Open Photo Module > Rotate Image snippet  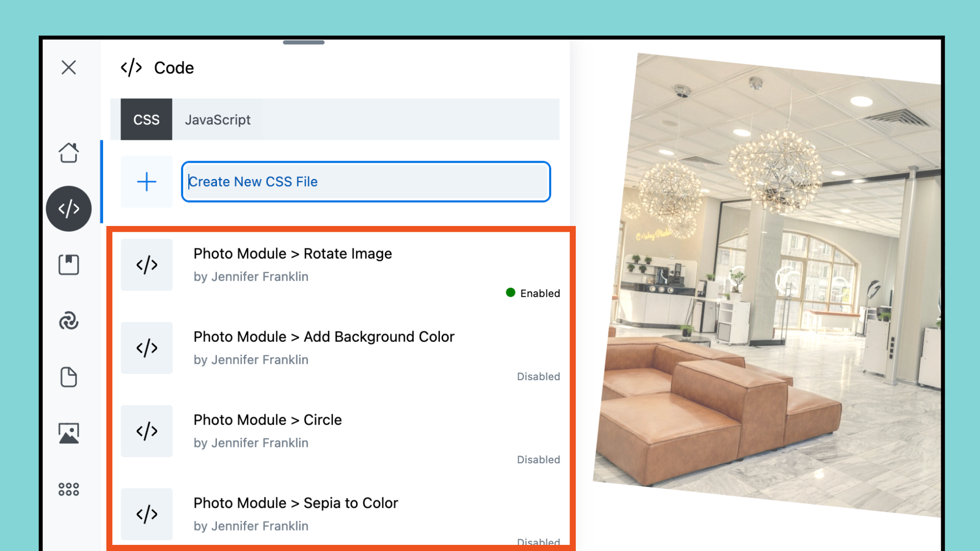pyautogui.click(x=292, y=254)
